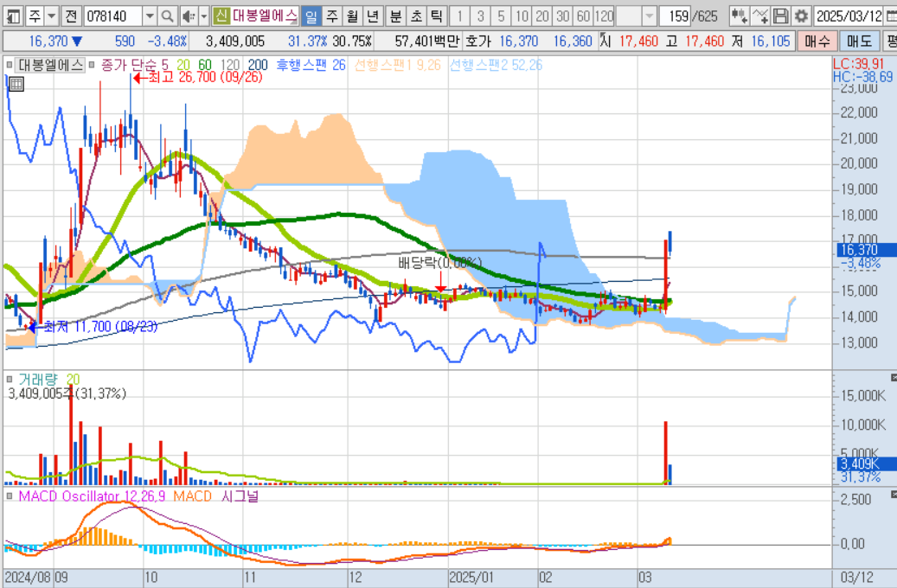Select the 20 interval button
Image resolution: width=897 pixels, height=588 pixels.
542,16
